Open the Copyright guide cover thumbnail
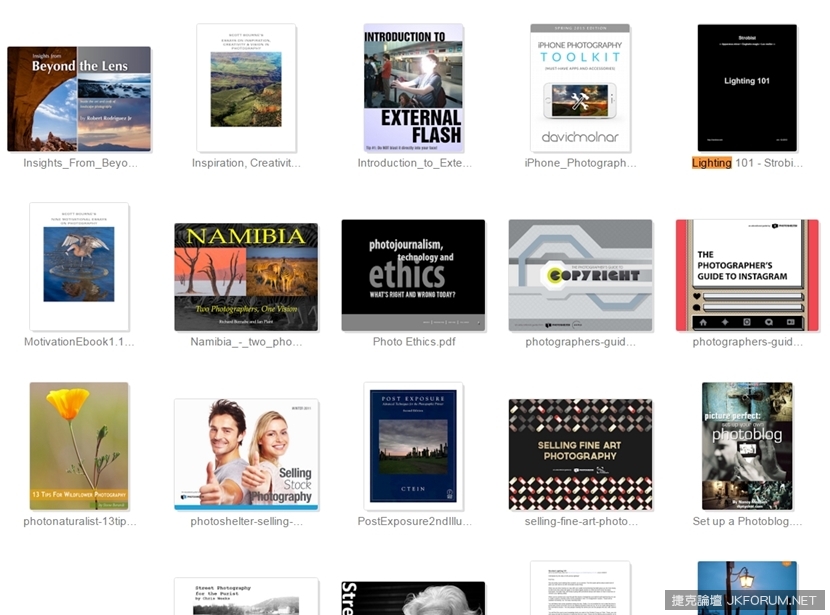 580,275
